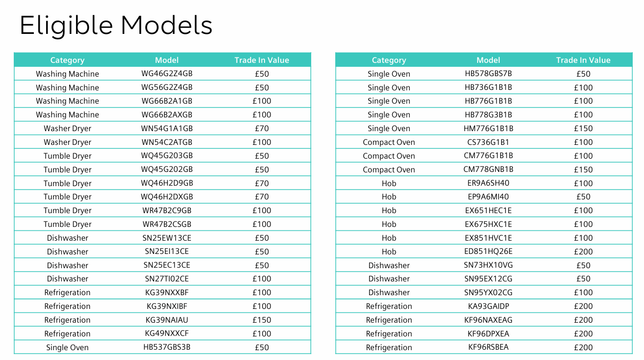Image resolution: width=644 pixels, height=360 pixels.
Task: Click dishwasher model SN27TI02CE
Action: (x=167, y=278)
